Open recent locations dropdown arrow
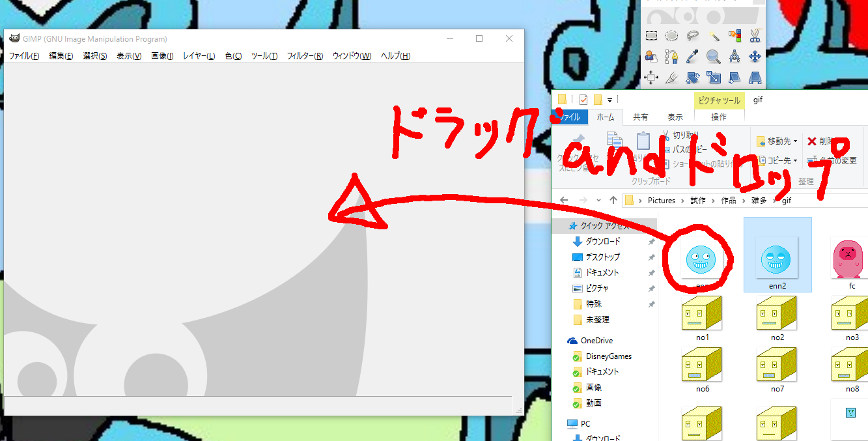The image size is (868, 441). pyautogui.click(x=600, y=201)
